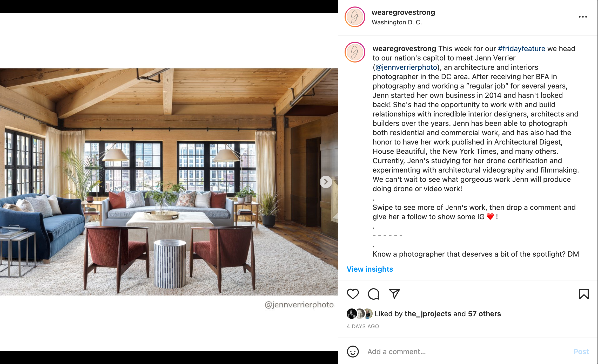Open wearegrovestrong username in header
This screenshot has width=598, height=364.
(x=403, y=12)
